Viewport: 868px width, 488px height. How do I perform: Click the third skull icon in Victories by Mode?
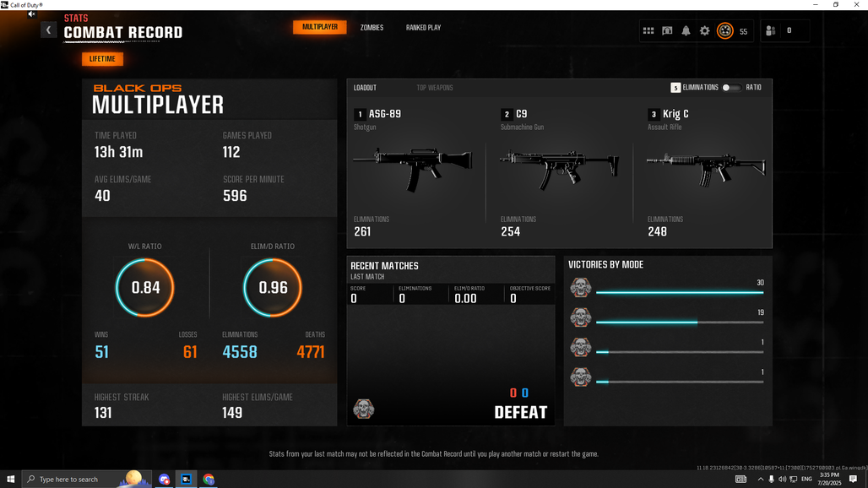pos(581,348)
